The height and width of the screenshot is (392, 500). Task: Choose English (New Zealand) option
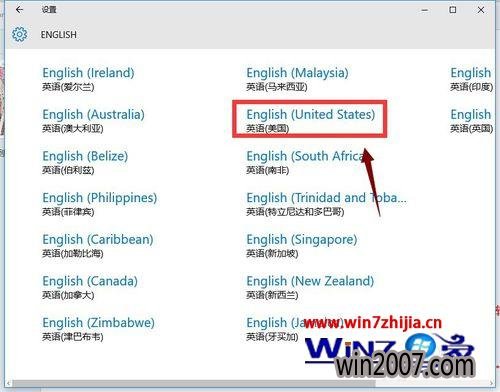pyautogui.click(x=310, y=287)
